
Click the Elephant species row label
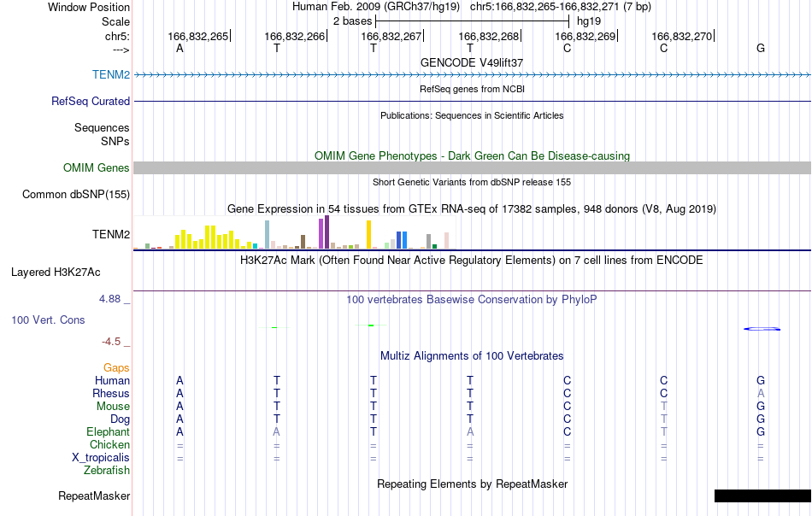(109, 431)
